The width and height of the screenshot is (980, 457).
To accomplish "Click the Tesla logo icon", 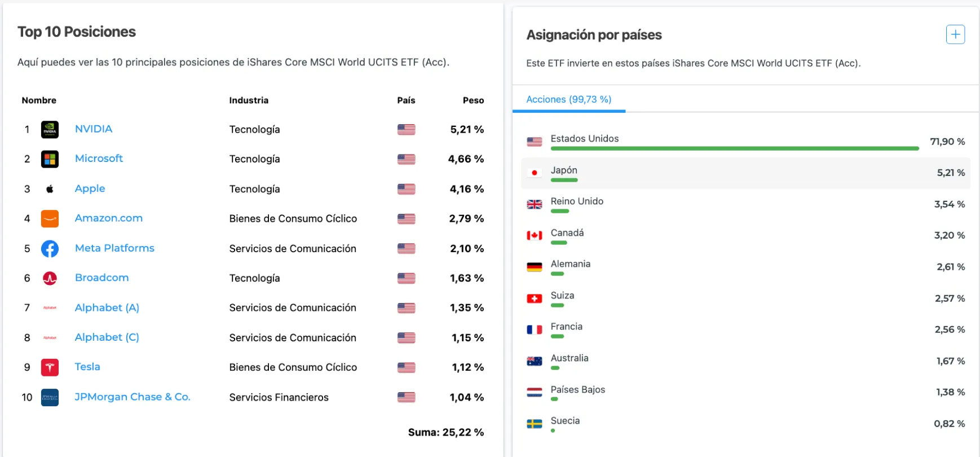I will [x=50, y=367].
